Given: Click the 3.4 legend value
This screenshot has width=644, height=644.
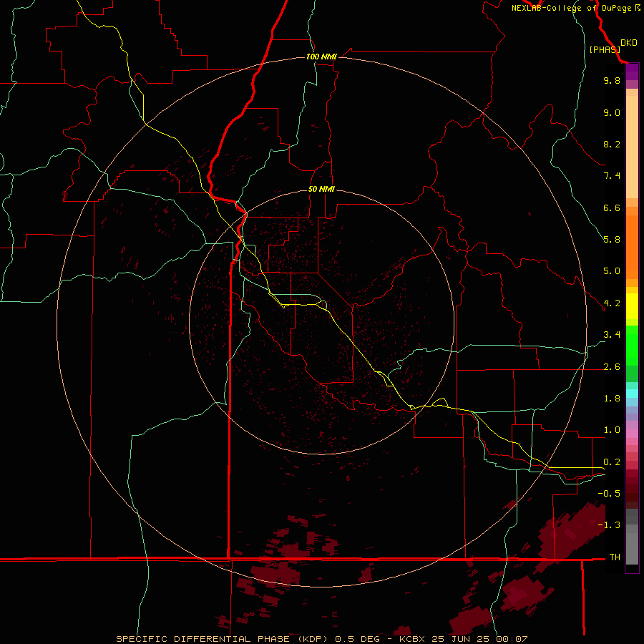Looking at the screenshot, I should pyautogui.click(x=612, y=335).
